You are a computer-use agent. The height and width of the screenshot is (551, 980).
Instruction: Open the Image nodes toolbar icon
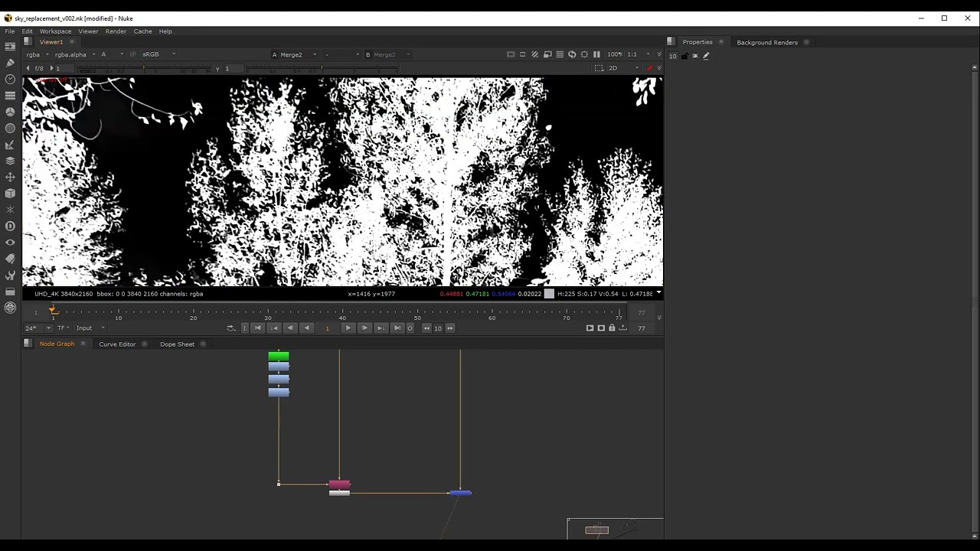10,47
